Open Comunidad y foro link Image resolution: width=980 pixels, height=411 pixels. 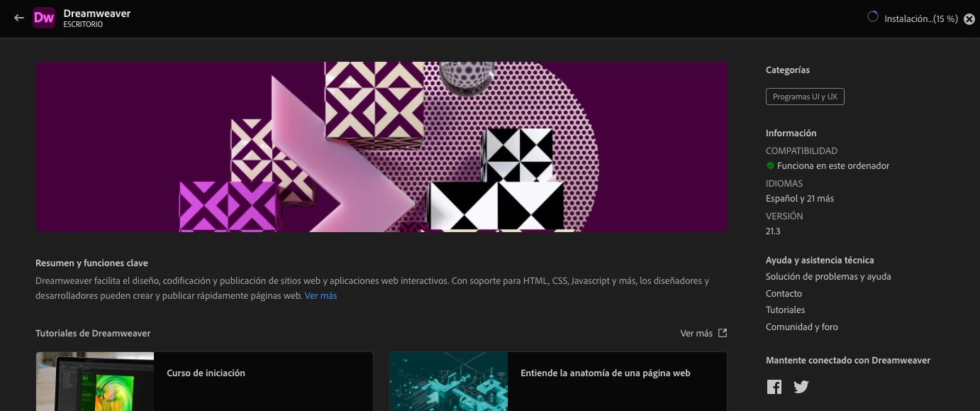point(802,327)
